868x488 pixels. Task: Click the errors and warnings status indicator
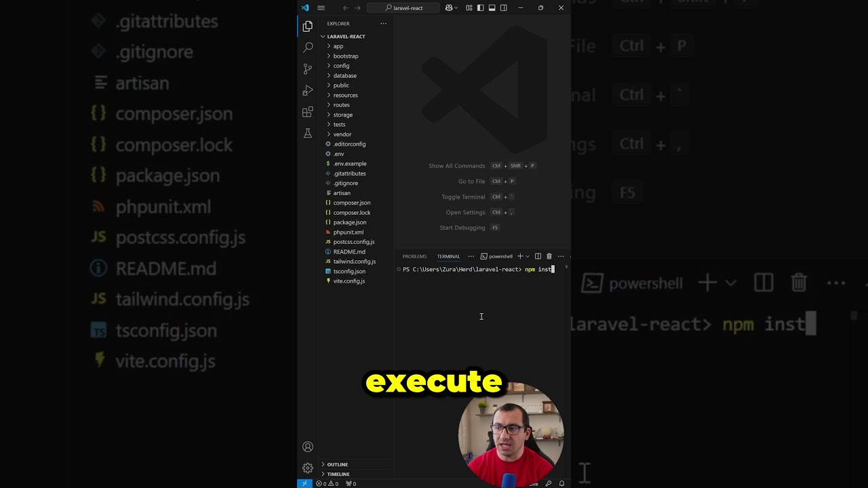328,483
